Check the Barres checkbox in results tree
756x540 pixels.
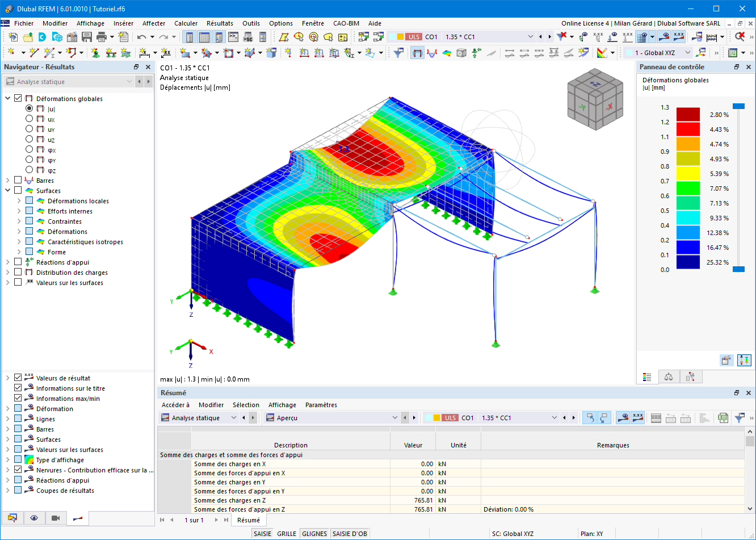18,180
